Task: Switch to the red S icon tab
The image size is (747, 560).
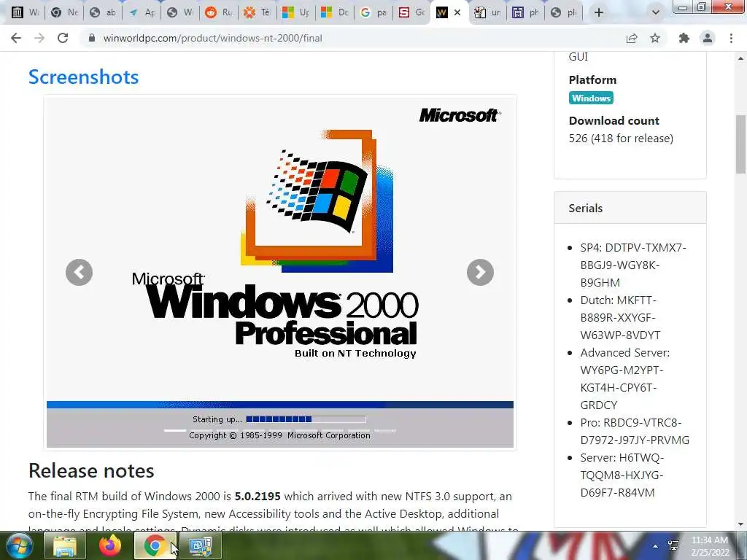Action: coord(411,12)
